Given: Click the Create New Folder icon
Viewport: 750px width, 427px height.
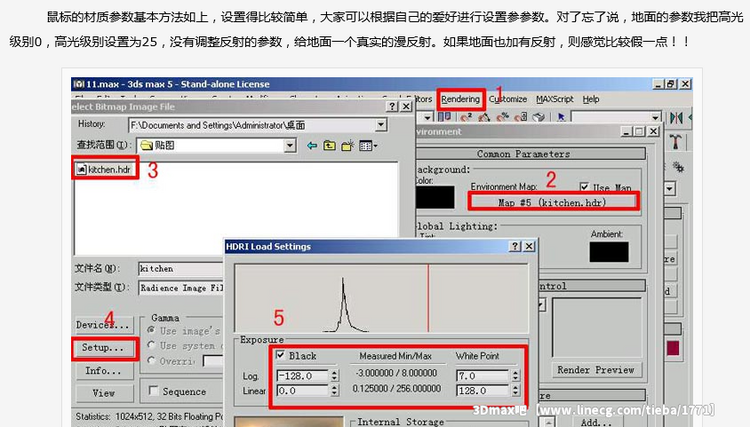Looking at the screenshot, I should [x=348, y=145].
